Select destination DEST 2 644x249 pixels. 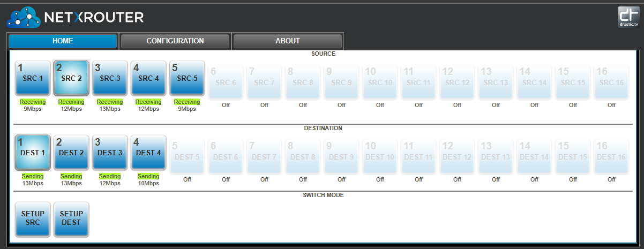pos(71,153)
